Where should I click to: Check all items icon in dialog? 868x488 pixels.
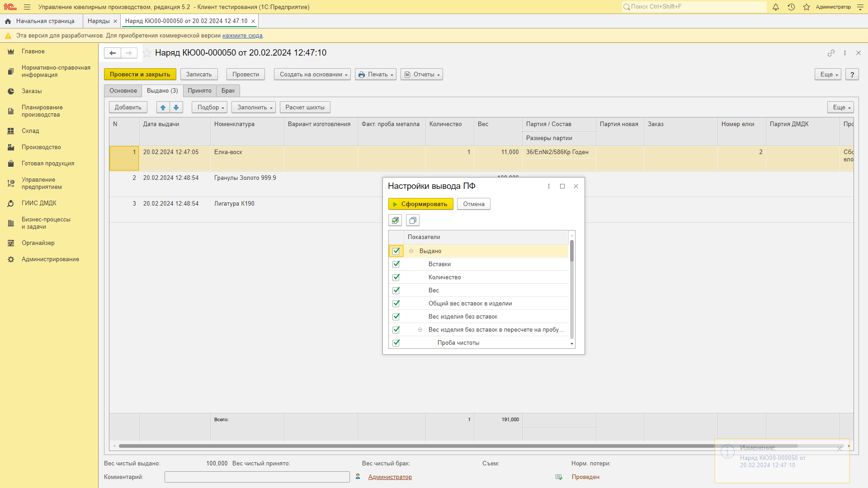pos(395,221)
